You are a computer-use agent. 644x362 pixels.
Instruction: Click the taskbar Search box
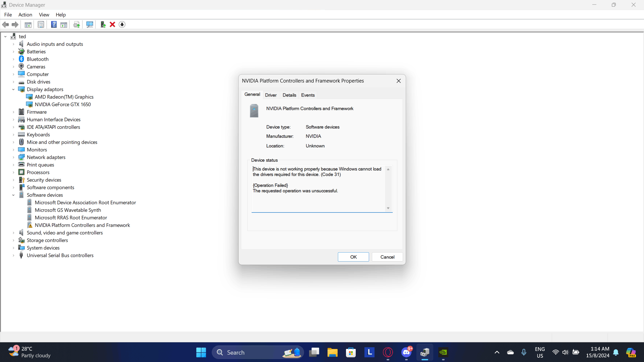[x=258, y=352]
